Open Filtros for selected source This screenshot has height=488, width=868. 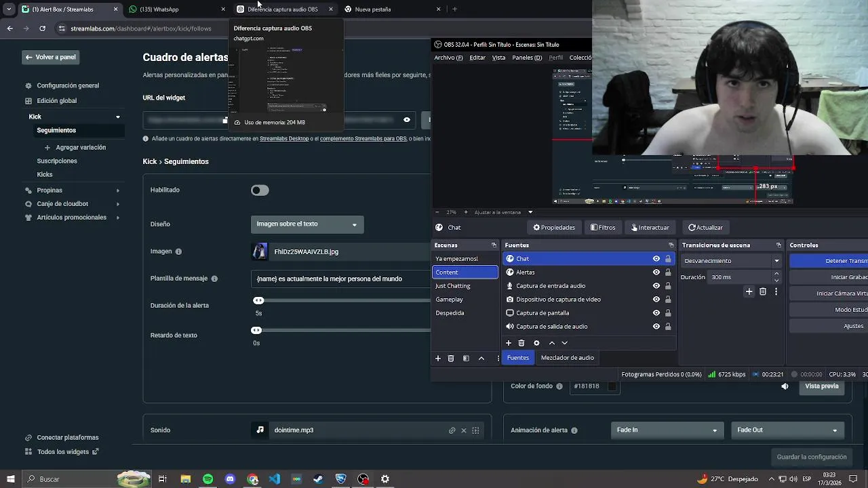(603, 228)
